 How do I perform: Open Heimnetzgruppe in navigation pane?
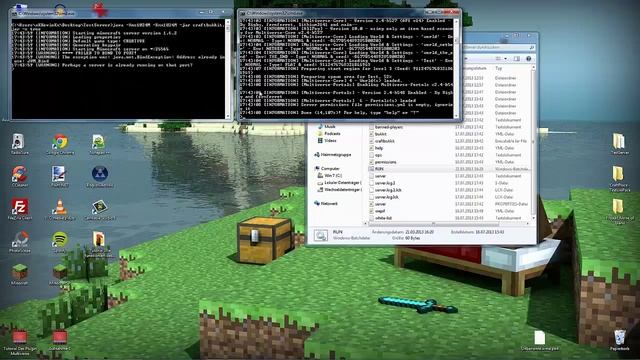point(332,155)
